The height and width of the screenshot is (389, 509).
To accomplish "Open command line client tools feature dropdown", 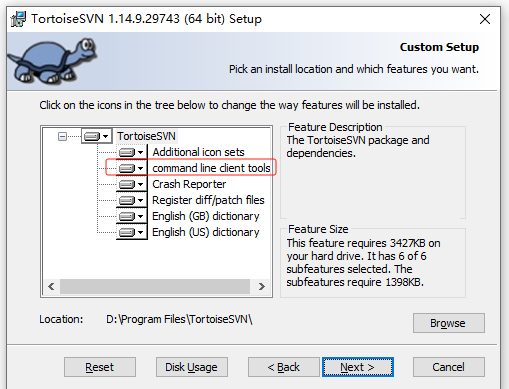I will click(x=132, y=168).
